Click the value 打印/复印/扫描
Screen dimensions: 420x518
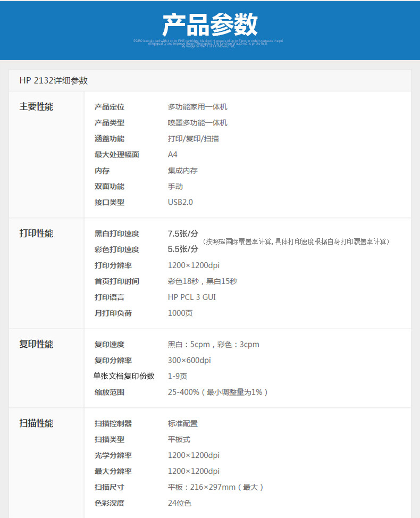click(193, 138)
